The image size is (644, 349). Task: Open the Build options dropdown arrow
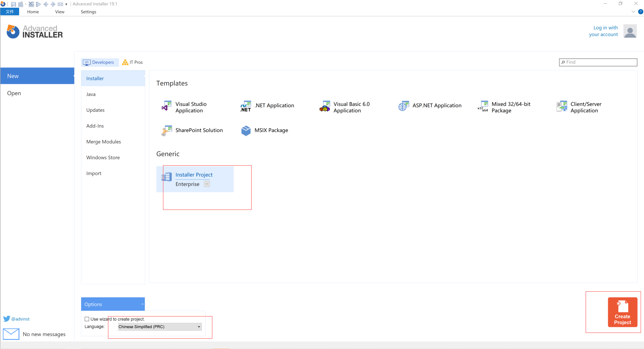[25, 4]
